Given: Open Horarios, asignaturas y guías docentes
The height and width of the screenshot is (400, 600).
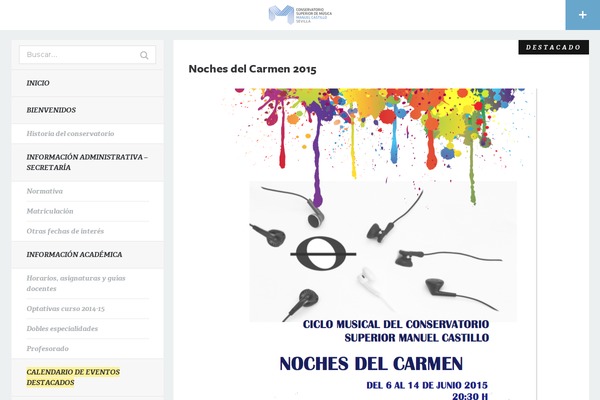Looking at the screenshot, I should click(x=76, y=283).
